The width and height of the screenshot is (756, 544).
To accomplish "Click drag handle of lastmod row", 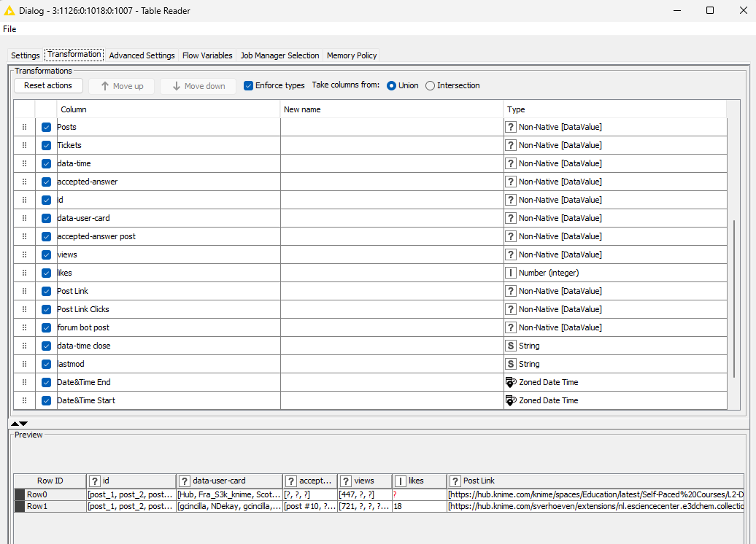I will coord(24,364).
